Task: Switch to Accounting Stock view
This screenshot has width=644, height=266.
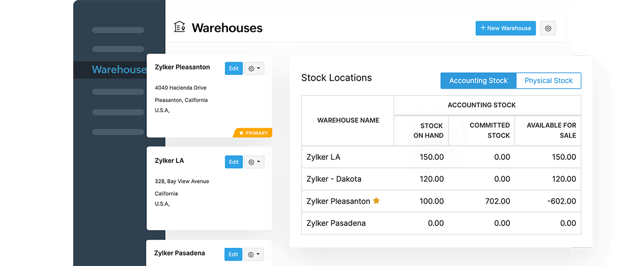Action: [478, 80]
